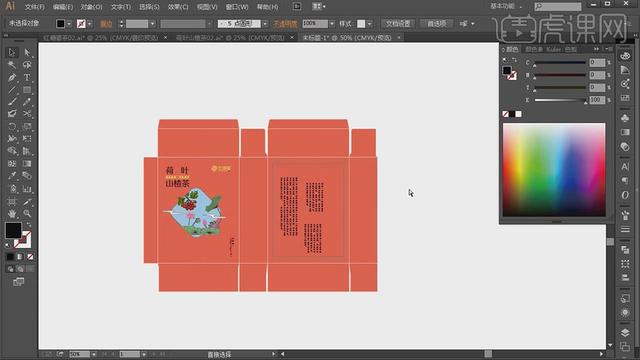This screenshot has width=640, height=360.
Task: Open control bar stroke color dropdown
Action: coord(90,24)
